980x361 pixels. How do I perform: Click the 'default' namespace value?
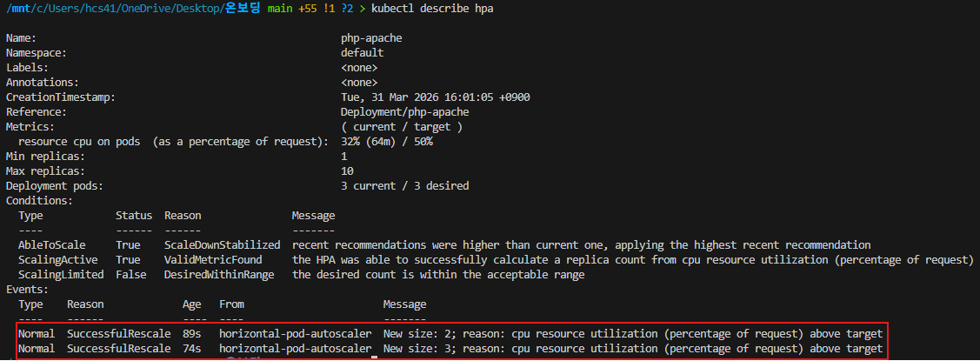pos(362,53)
